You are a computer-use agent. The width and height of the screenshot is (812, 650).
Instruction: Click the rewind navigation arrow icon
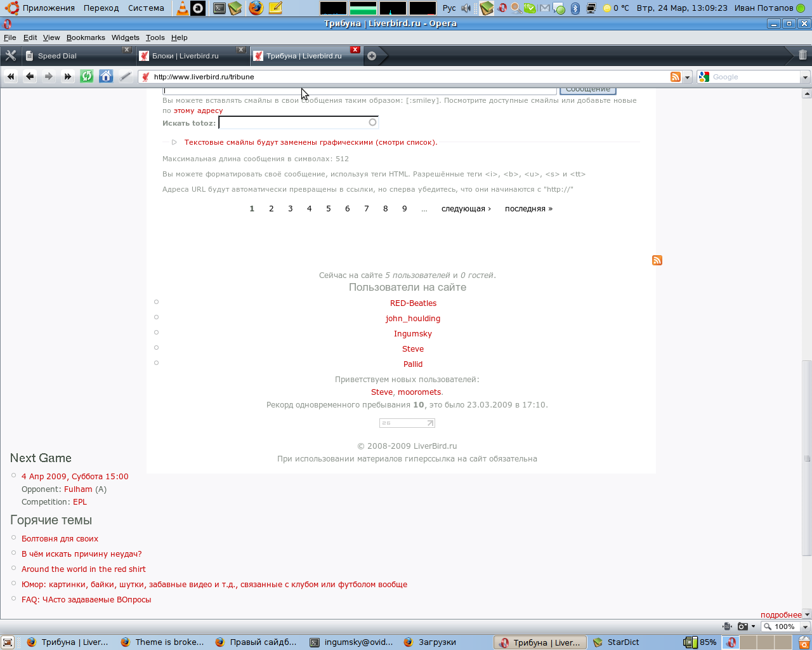(x=11, y=76)
